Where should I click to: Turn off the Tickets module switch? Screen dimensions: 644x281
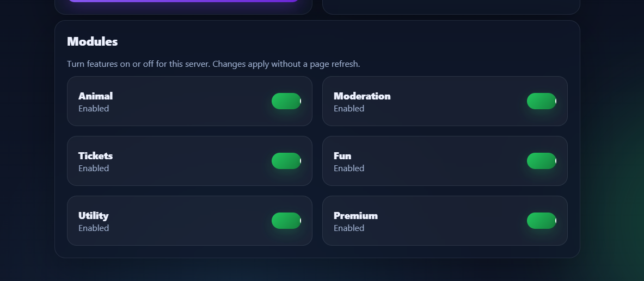tap(286, 161)
